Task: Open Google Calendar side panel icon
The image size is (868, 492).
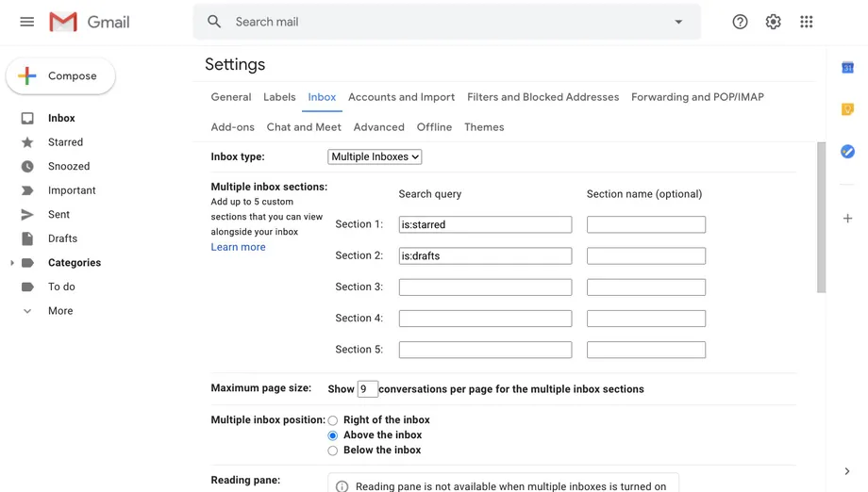Action: click(x=847, y=68)
